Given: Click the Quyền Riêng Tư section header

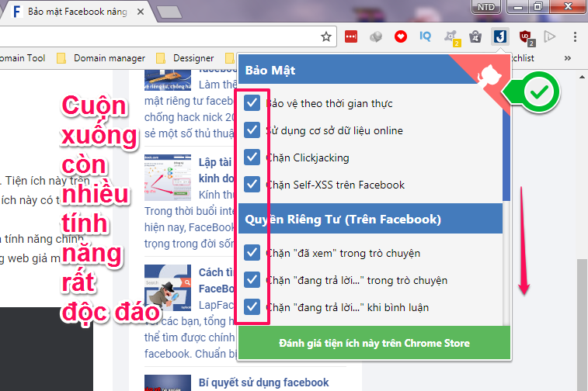Looking at the screenshot, I should (371, 219).
